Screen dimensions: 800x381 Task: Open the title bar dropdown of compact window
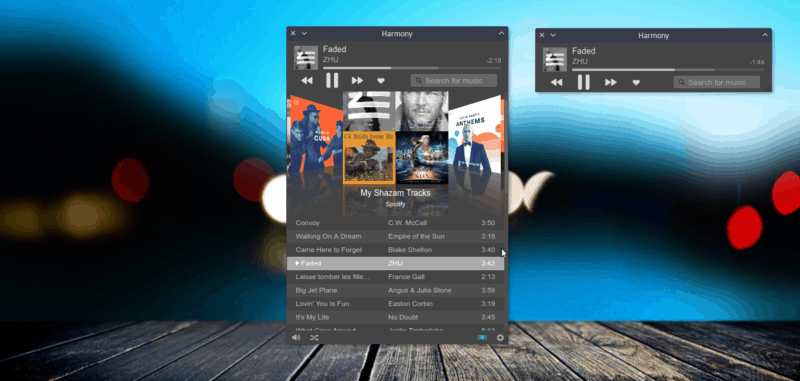click(553, 35)
